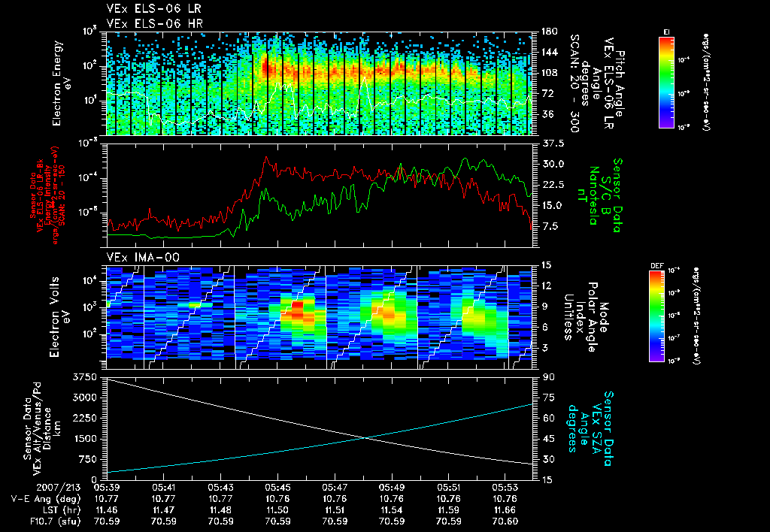Click the 05:53 time tick label
This screenshot has height=532, width=770.
click(x=505, y=488)
